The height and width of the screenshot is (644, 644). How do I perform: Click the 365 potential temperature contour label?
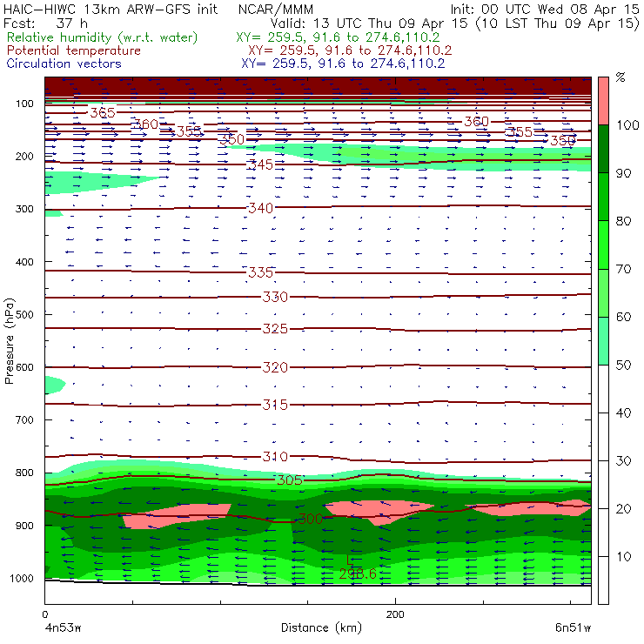(103, 112)
